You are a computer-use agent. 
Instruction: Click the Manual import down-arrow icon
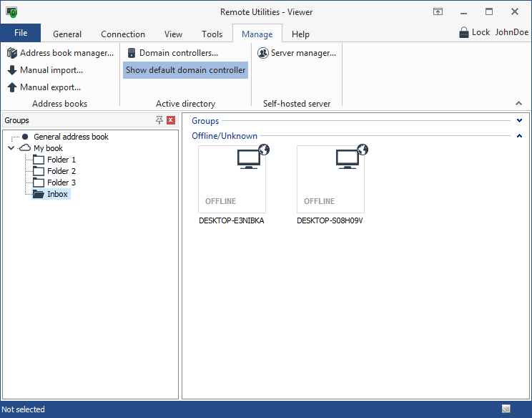[x=12, y=70]
